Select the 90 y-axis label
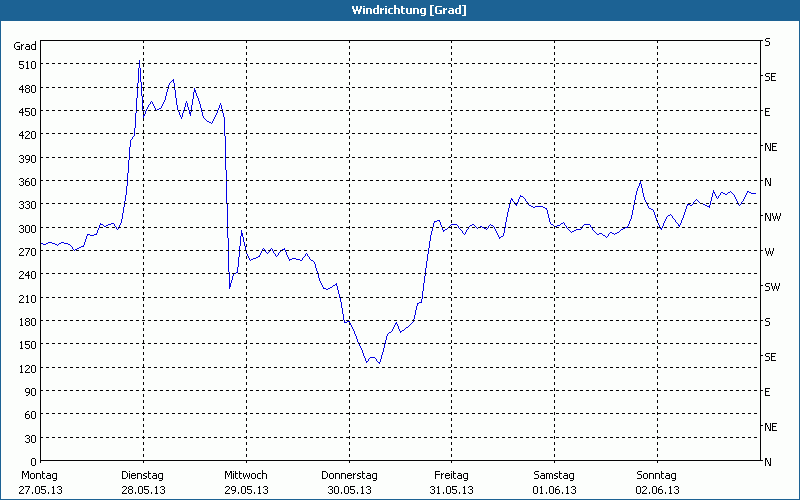Image resolution: width=800 pixels, height=500 pixels. 31,392
